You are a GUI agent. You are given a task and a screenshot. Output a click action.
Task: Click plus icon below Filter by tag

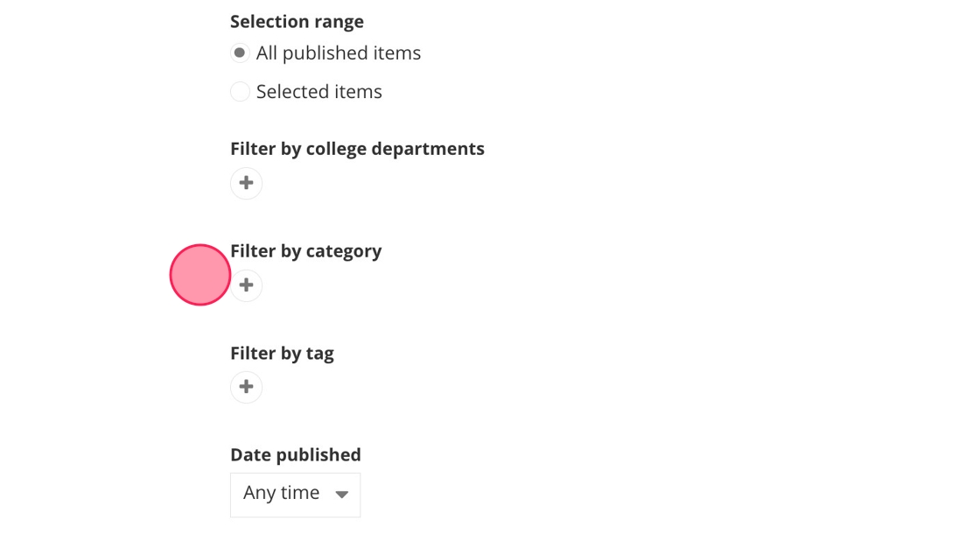click(246, 387)
